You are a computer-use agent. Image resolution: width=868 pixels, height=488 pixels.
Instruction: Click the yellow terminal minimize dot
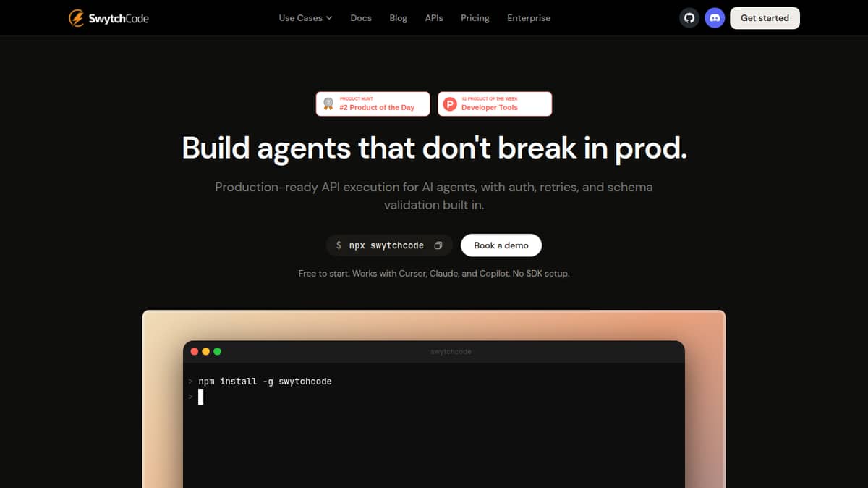pos(205,351)
